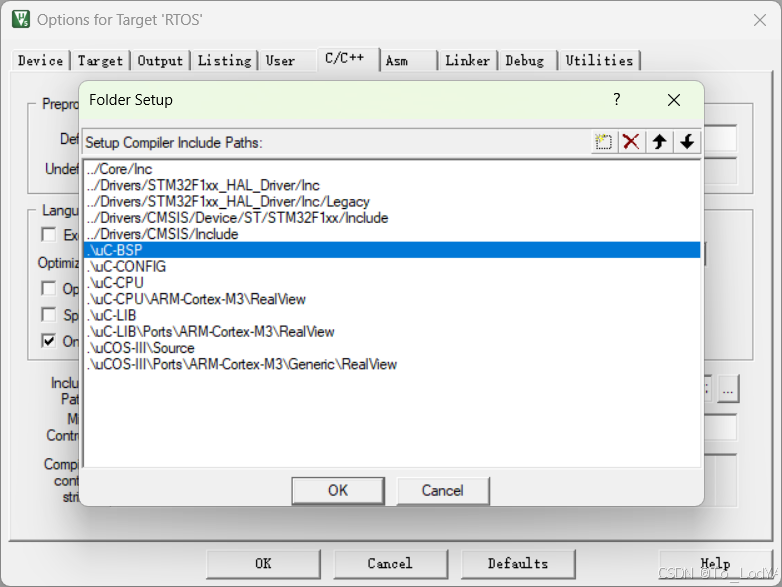Select uCOS-III\Ports\ARM-Cortex-M3\Generic\RealView path
This screenshot has height=587, width=782.
pos(392,364)
